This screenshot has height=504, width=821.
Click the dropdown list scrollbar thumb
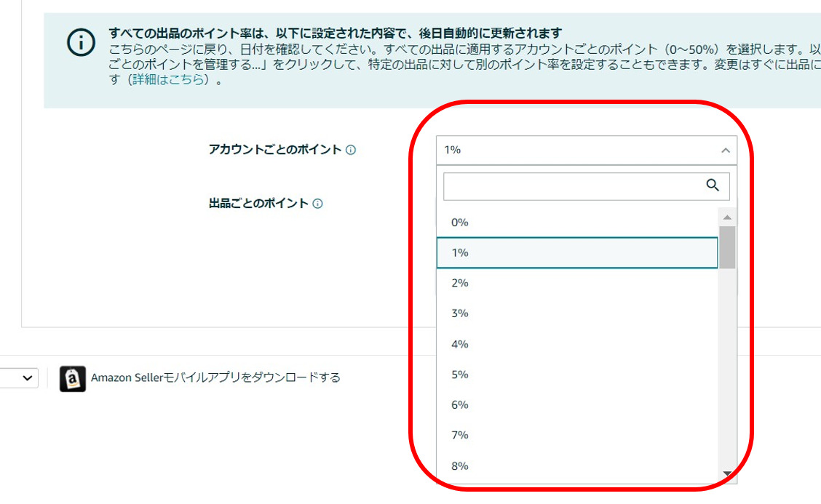pos(727,247)
